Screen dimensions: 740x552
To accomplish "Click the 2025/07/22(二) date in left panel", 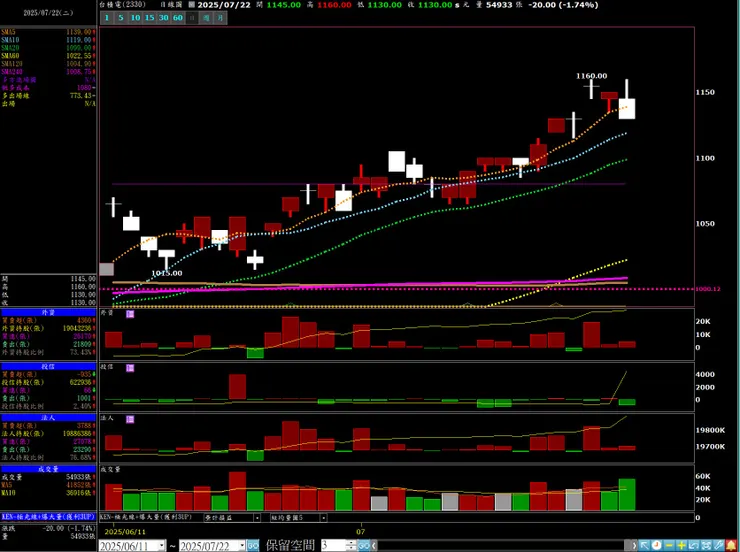I will click(x=48, y=13).
